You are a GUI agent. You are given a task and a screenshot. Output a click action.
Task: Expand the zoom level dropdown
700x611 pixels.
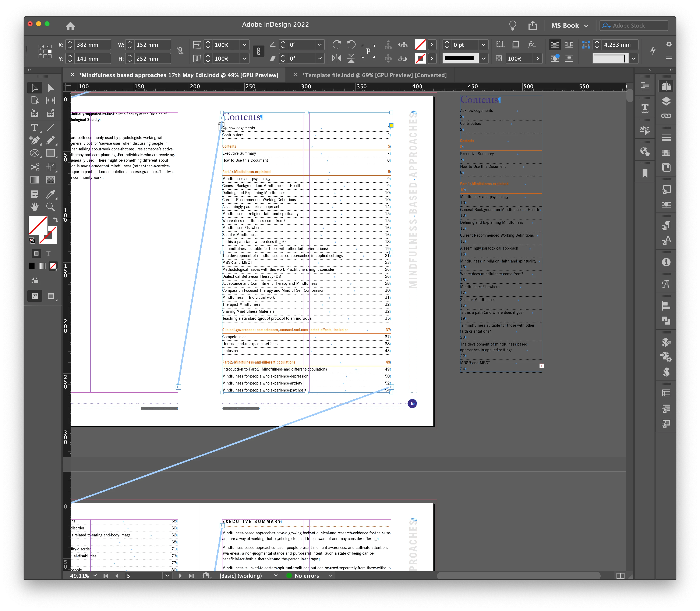coord(95,576)
